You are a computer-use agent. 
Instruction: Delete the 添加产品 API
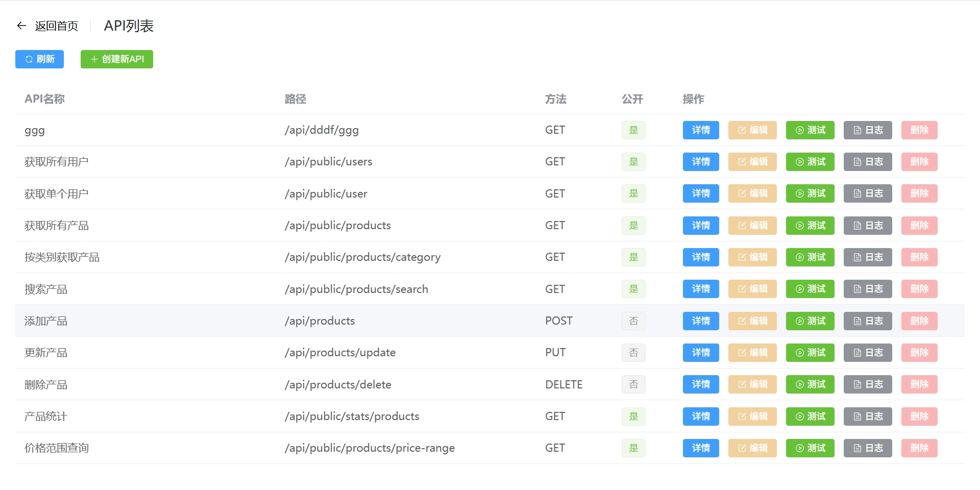(x=919, y=321)
